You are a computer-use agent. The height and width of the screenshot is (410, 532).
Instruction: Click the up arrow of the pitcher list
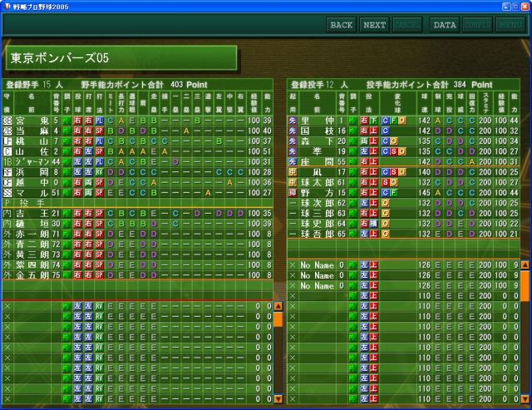click(x=525, y=264)
